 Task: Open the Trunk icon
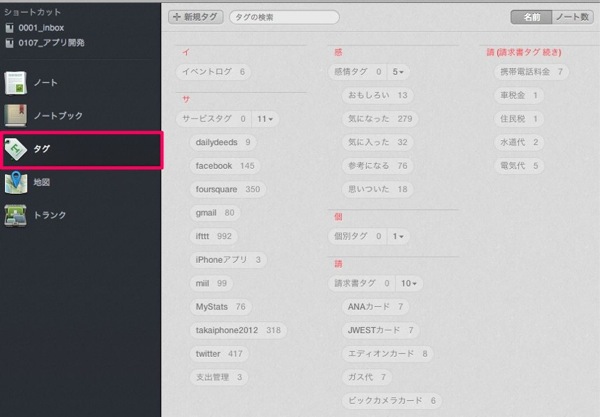16,215
